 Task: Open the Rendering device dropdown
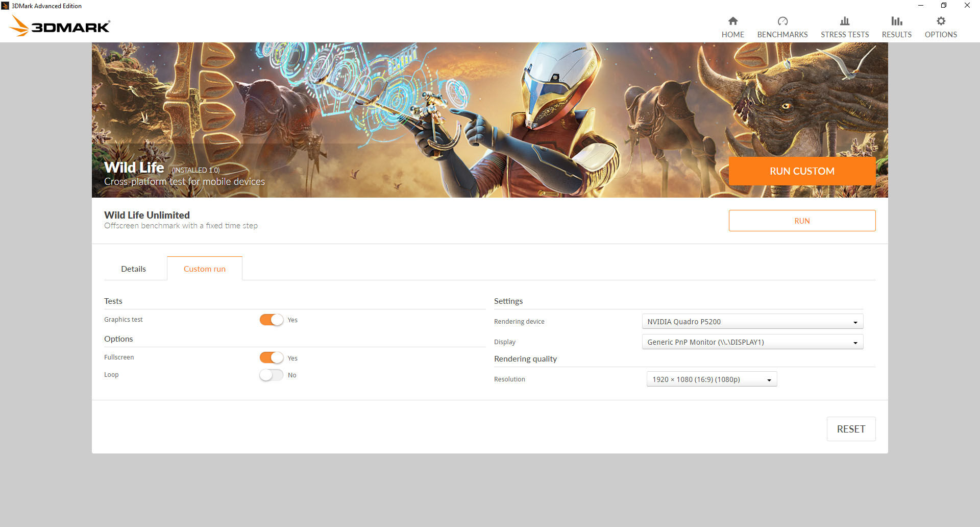752,322
